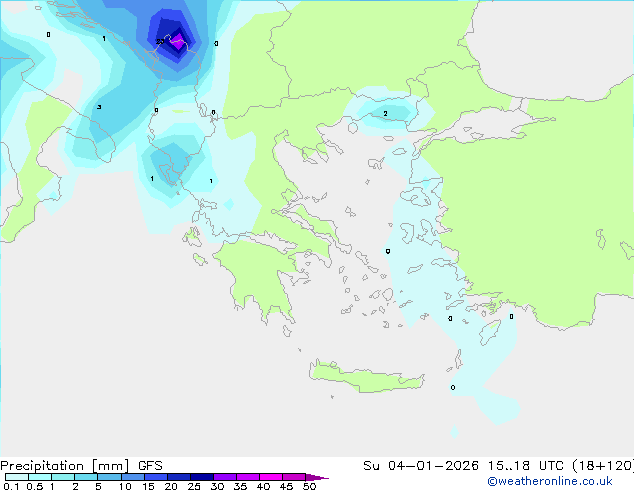This screenshot has height=490, width=634.
Task: Click the legend tick label '45'
Action: (286, 486)
